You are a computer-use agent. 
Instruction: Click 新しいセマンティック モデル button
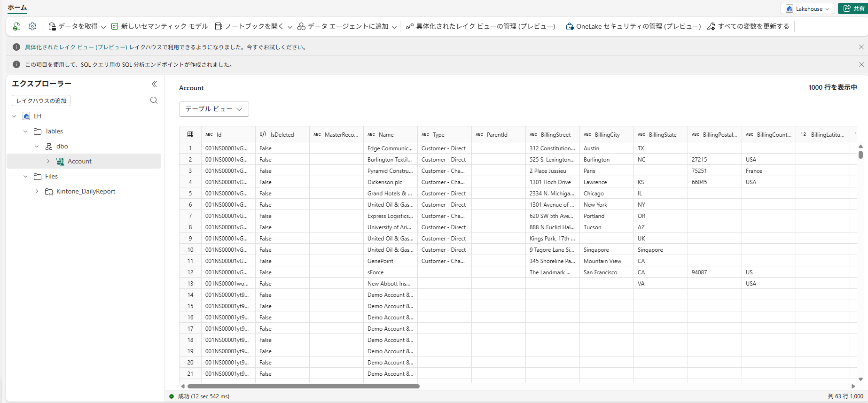click(x=160, y=26)
